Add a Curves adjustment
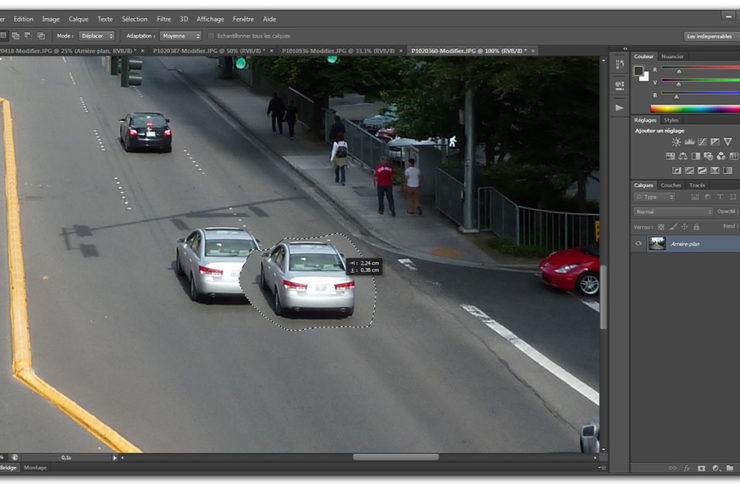The height and width of the screenshot is (490, 740). [x=702, y=142]
